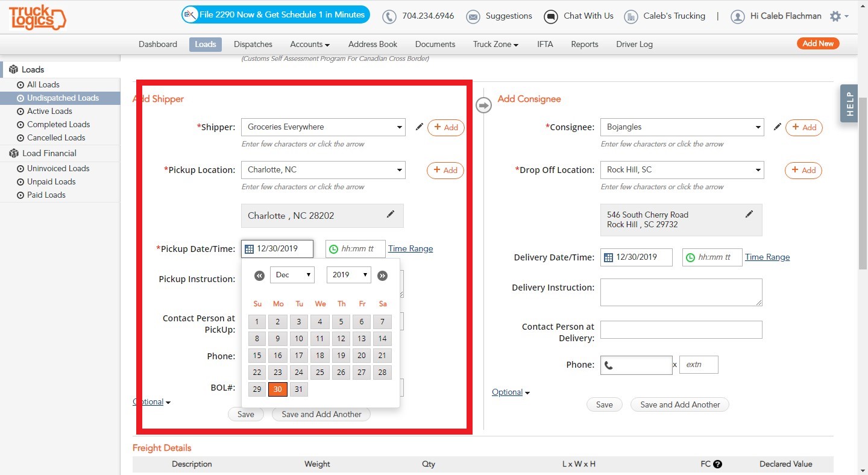Click Contact Person at Delivery field
This screenshot has height=475, width=868.
[x=681, y=330]
